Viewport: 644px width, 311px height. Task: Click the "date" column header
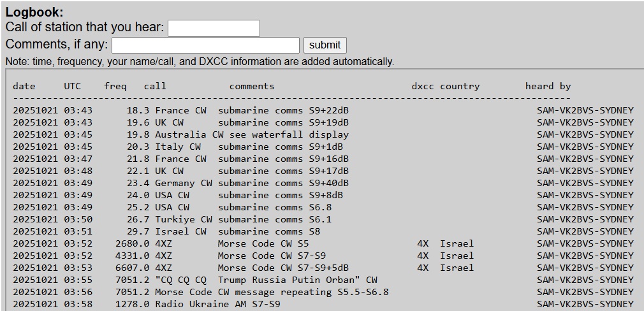(x=24, y=86)
